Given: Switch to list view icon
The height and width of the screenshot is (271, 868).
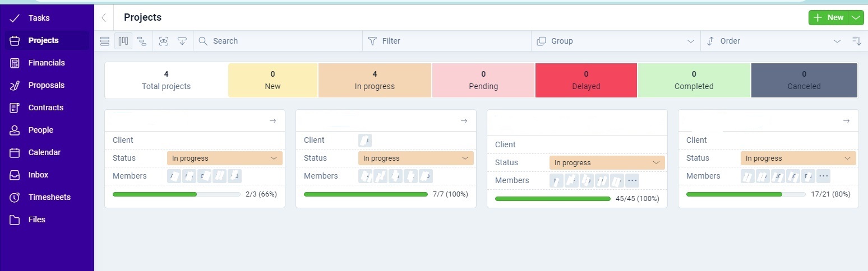Looking at the screenshot, I should [104, 41].
